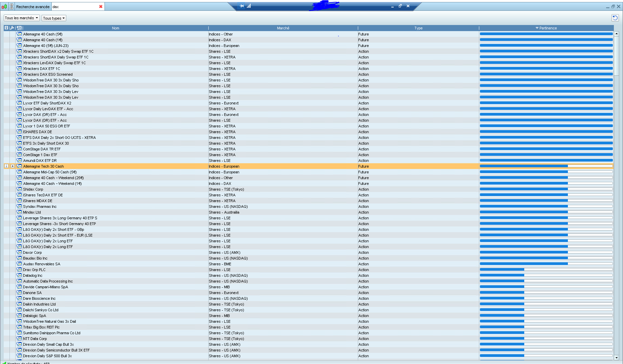The height and width of the screenshot is (364, 623).
Task: Open chart icon for Daxor Corp
Action: point(19,252)
